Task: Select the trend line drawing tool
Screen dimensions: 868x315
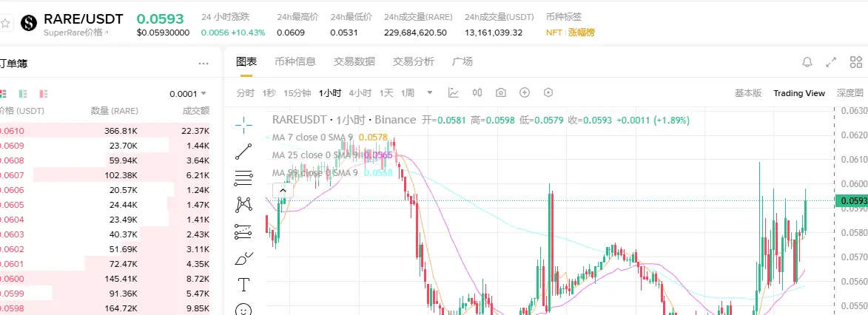Action: [x=243, y=152]
